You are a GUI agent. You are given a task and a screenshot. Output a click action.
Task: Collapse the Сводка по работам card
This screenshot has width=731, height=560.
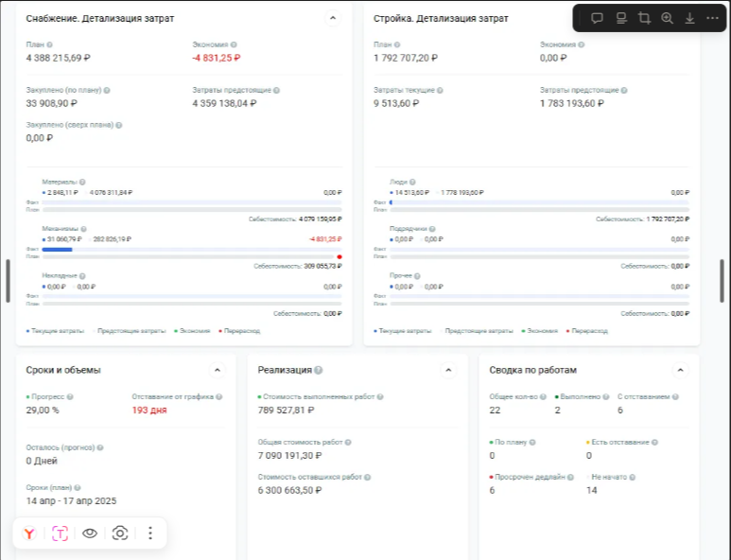[680, 370]
